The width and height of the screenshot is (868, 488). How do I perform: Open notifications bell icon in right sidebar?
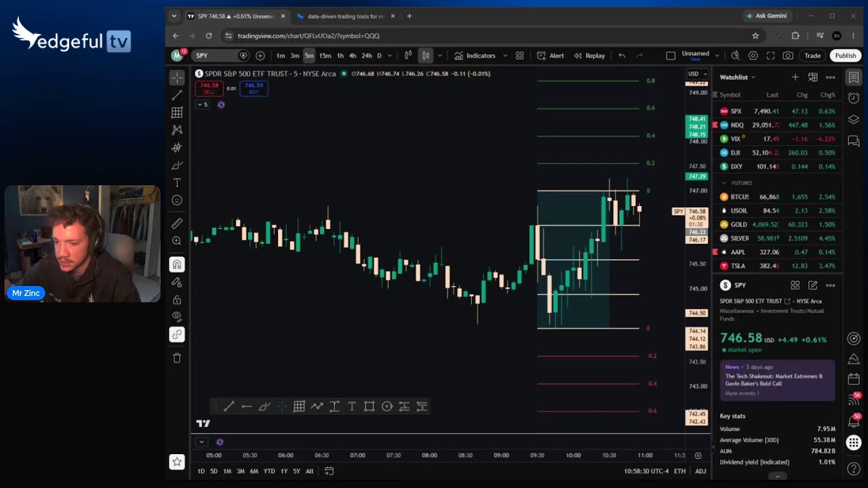coord(854,422)
